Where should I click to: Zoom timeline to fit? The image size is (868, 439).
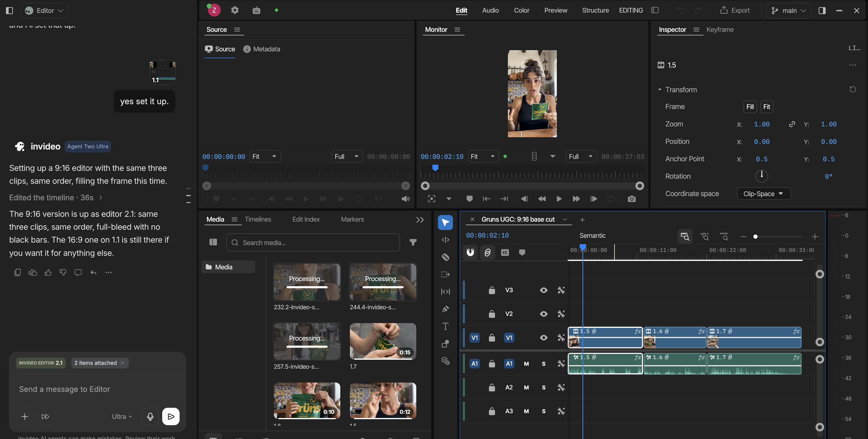(685, 237)
